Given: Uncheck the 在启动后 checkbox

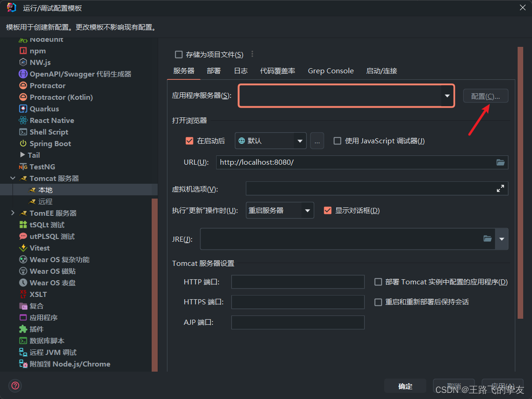Looking at the screenshot, I should (189, 141).
